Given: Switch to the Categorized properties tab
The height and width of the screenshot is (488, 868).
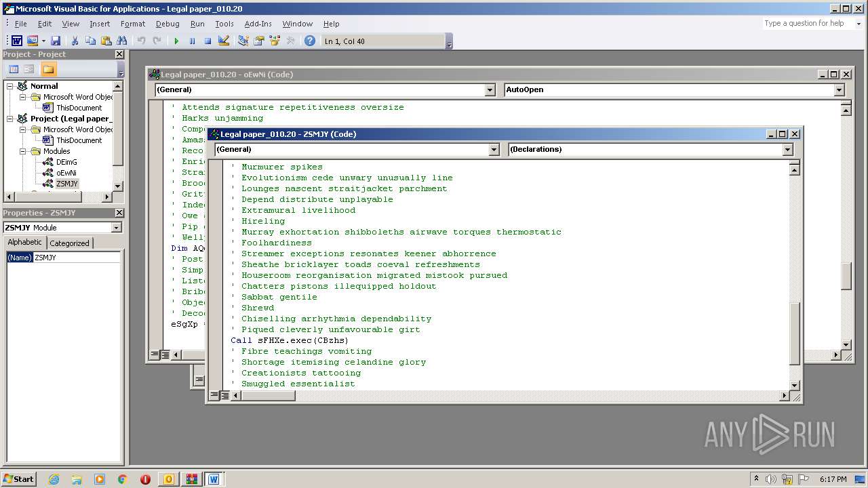Looking at the screenshot, I should pos(69,243).
